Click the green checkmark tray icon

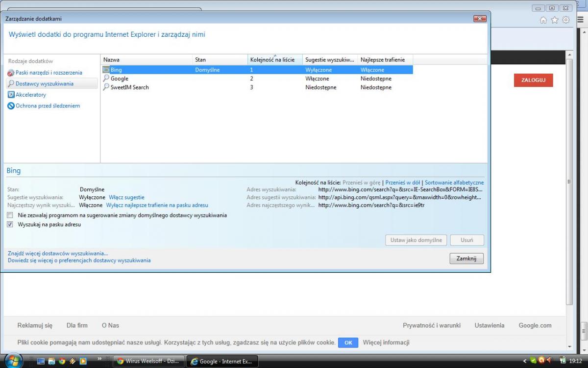pyautogui.click(x=534, y=361)
